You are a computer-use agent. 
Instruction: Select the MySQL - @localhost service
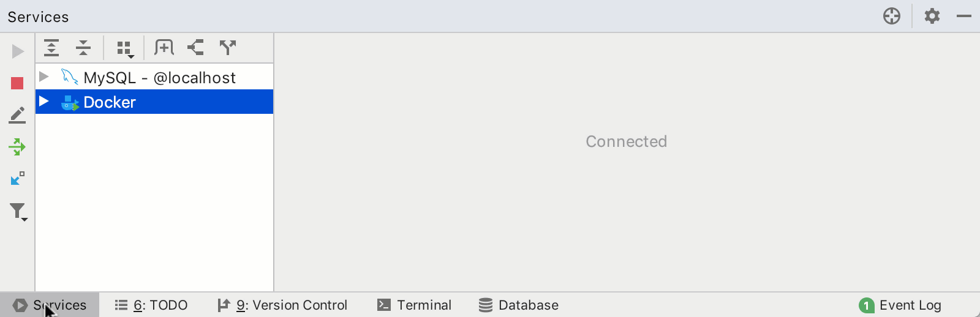[159, 78]
